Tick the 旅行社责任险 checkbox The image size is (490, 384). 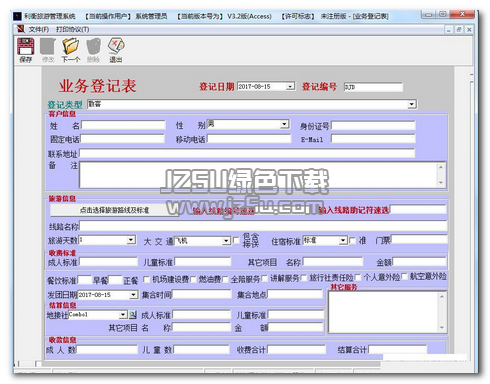304,278
